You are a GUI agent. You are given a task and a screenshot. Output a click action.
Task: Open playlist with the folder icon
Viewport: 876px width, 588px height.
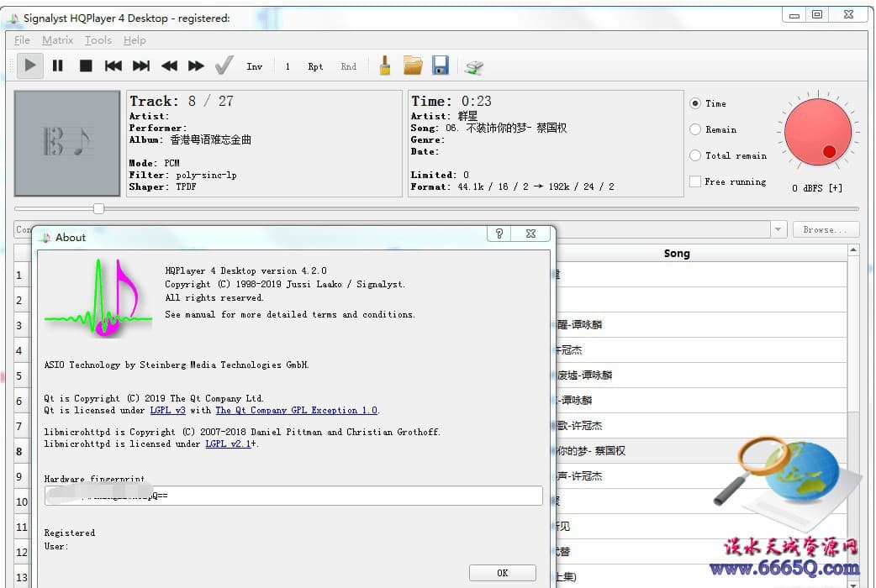point(413,66)
